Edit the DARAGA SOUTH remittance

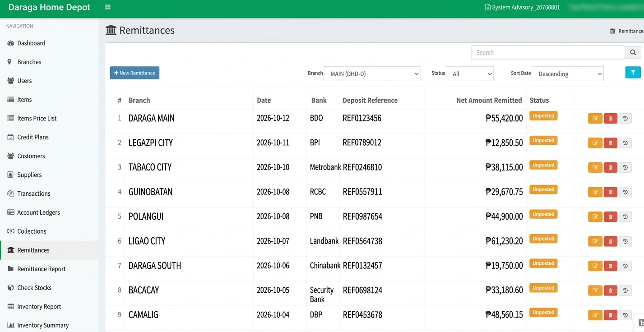595,266
